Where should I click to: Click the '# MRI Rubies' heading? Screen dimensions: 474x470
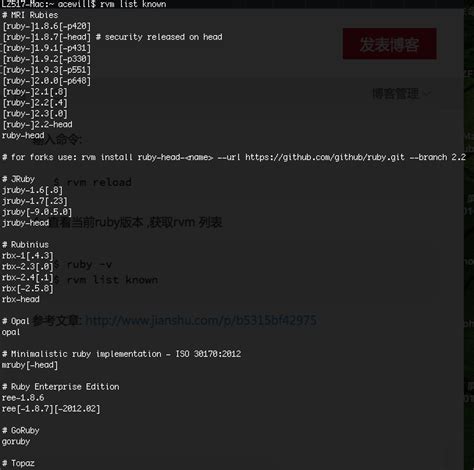point(30,15)
